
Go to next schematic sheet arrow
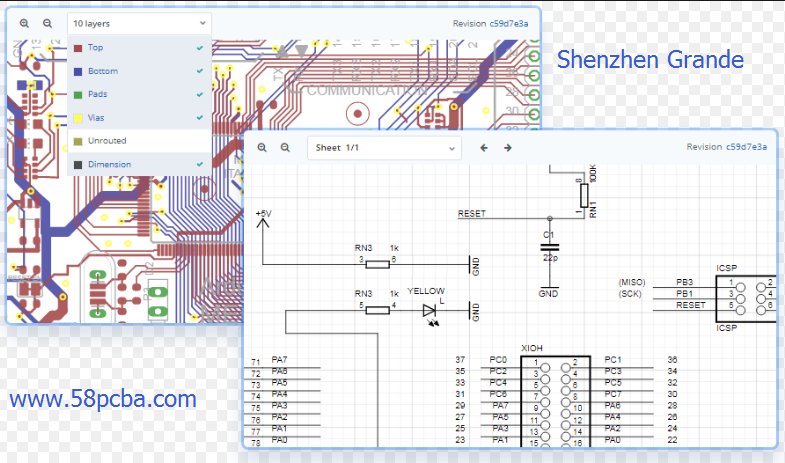tap(508, 147)
